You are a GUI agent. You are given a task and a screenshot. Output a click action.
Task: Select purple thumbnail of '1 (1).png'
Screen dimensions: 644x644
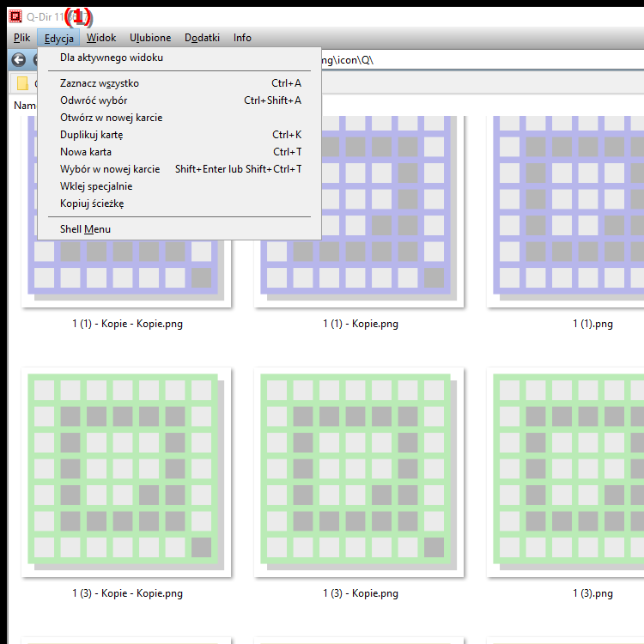565,211
